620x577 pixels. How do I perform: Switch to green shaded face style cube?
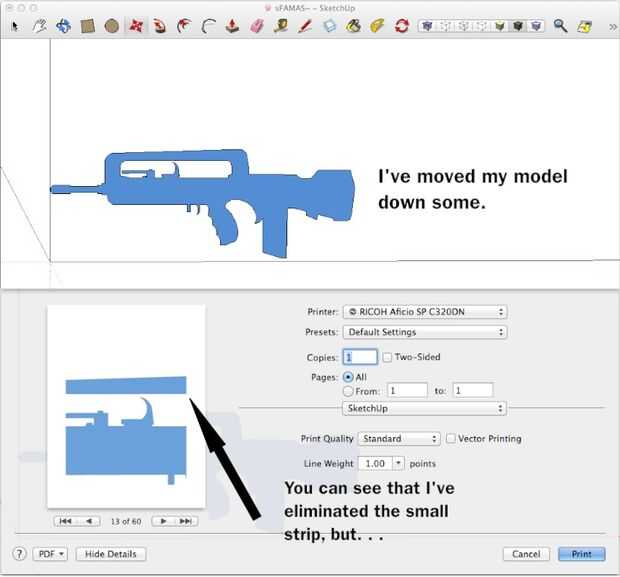(x=500, y=26)
